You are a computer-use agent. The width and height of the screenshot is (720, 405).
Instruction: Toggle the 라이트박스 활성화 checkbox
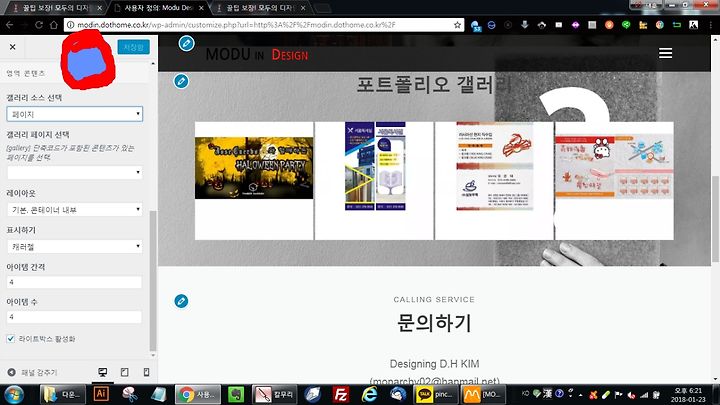coord(11,339)
